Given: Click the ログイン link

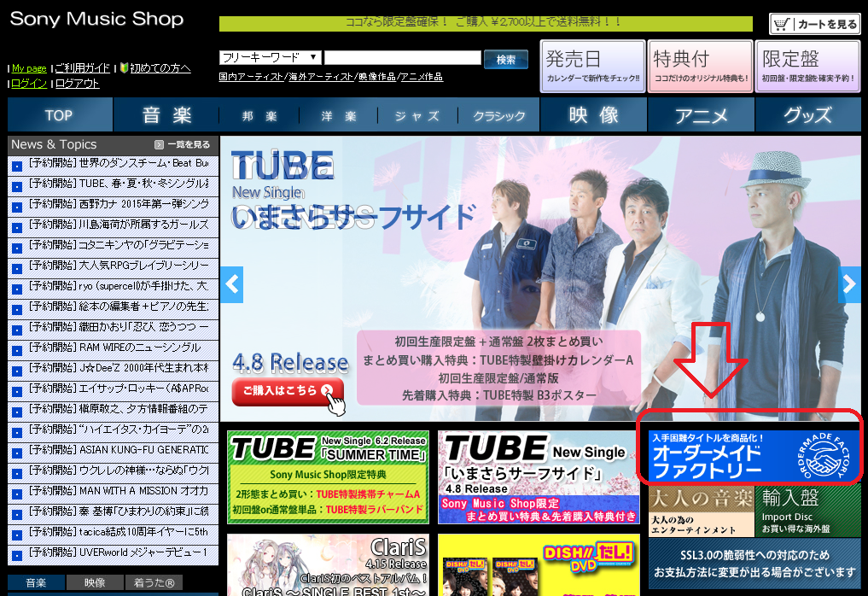Looking at the screenshot, I should point(29,84).
